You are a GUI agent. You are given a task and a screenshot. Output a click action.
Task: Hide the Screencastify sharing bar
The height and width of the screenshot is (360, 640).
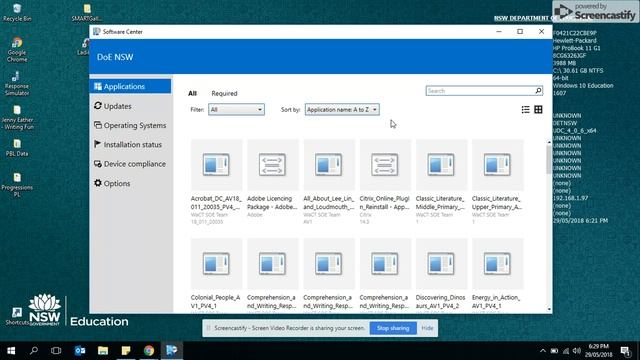click(x=427, y=328)
